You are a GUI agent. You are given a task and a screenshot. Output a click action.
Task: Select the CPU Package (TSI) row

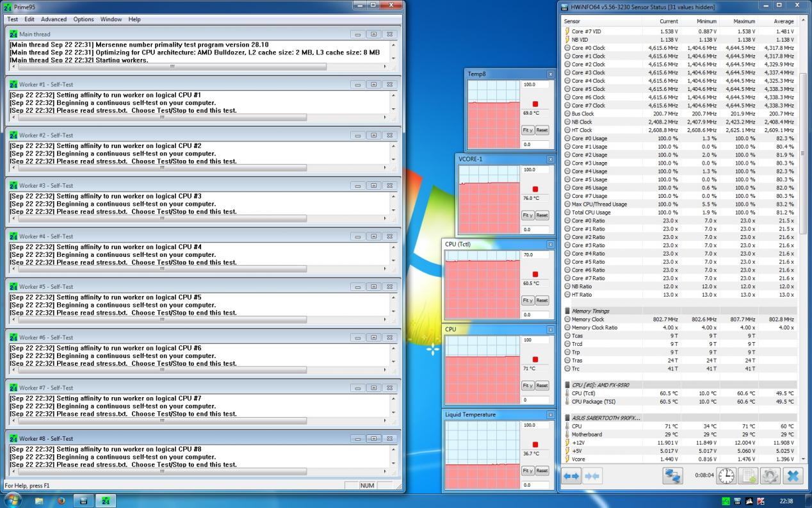coord(679,402)
